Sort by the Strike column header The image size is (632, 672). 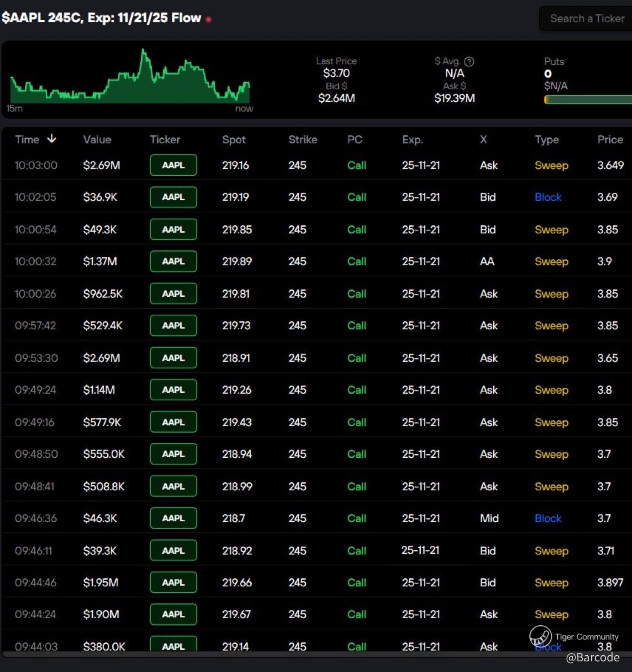303,140
